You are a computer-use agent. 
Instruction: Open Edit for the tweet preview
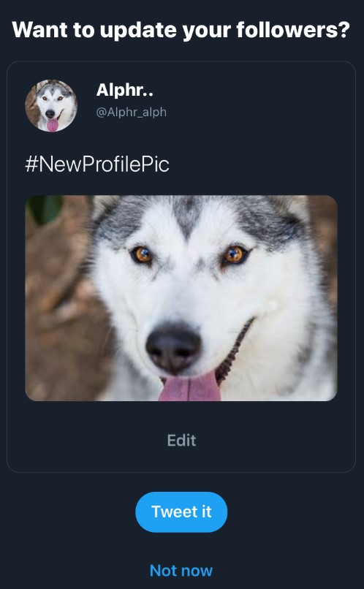(181, 440)
